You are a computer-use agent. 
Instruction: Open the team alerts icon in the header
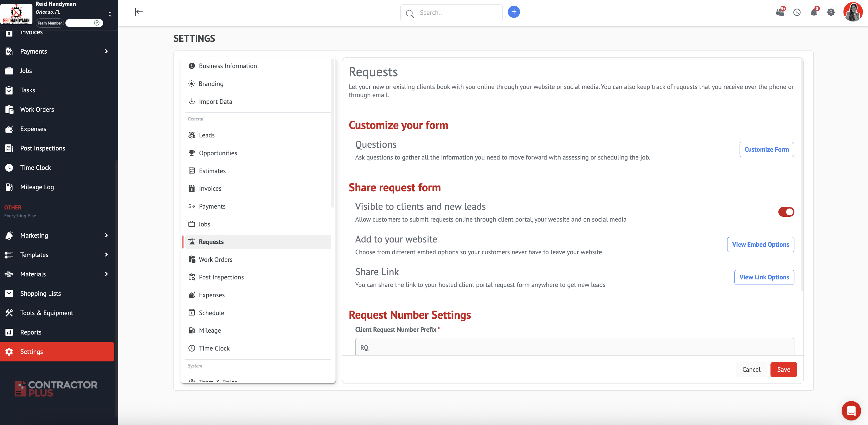coord(780,12)
